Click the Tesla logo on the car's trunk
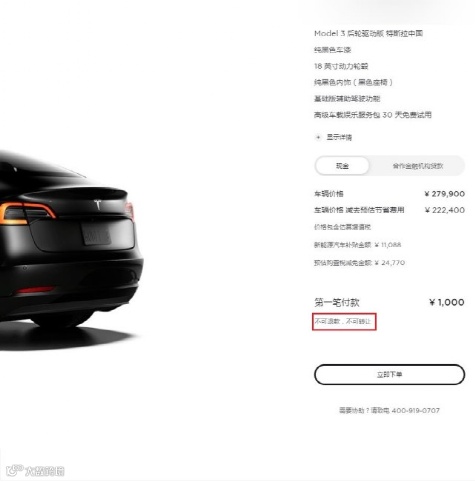The height and width of the screenshot is (482, 475). coord(98,204)
